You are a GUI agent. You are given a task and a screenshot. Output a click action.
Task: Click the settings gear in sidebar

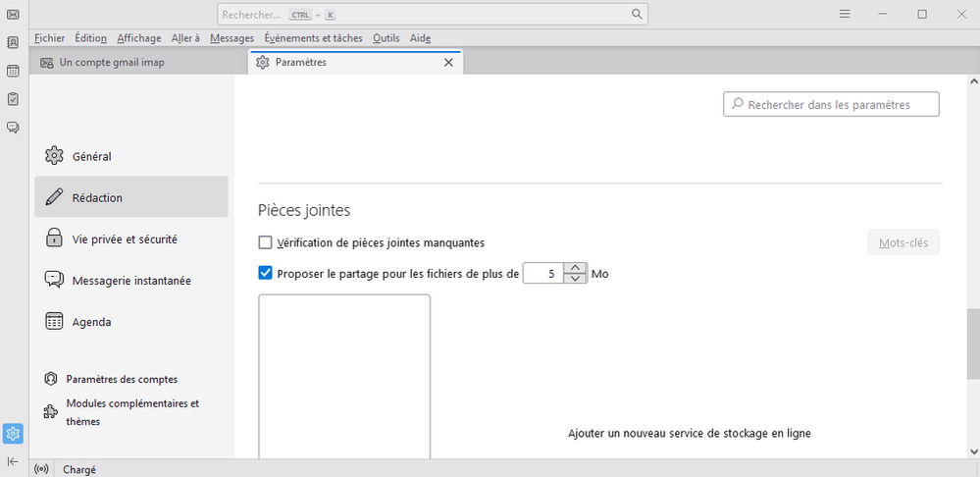[13, 433]
